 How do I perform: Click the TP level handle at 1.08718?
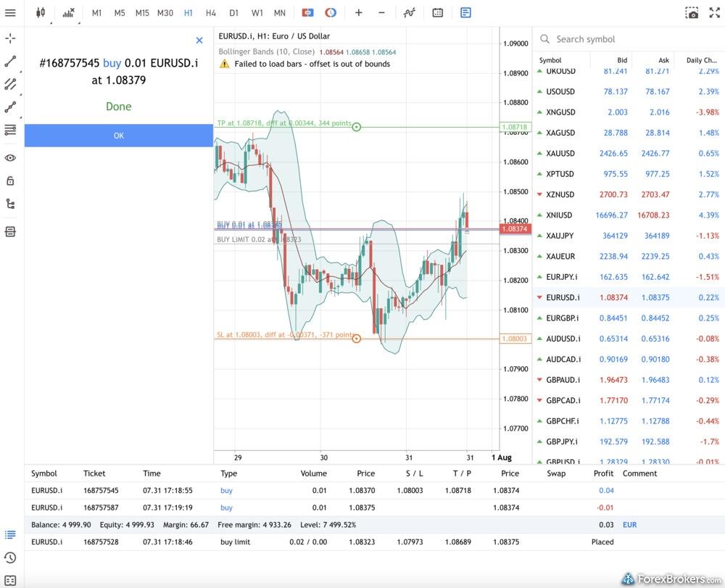[x=356, y=127]
